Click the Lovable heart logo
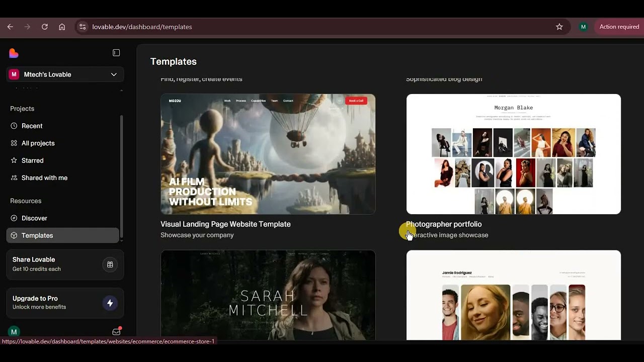Image resolution: width=644 pixels, height=362 pixels. pyautogui.click(x=14, y=53)
